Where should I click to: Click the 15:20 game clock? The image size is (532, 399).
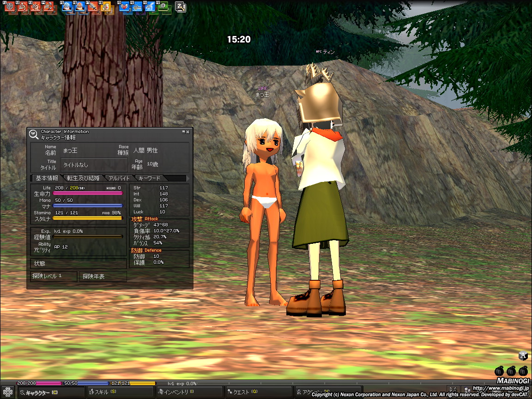pos(239,39)
